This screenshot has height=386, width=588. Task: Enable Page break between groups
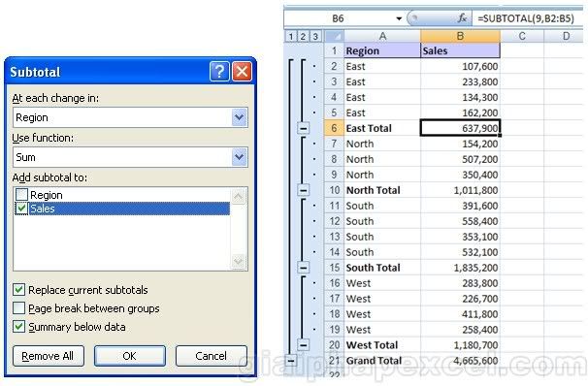(x=18, y=308)
